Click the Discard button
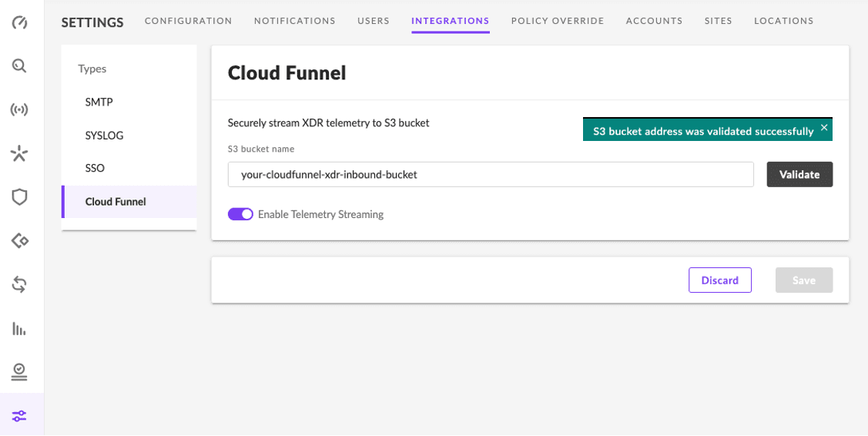Screen dimensions: 868x436 click(719, 280)
